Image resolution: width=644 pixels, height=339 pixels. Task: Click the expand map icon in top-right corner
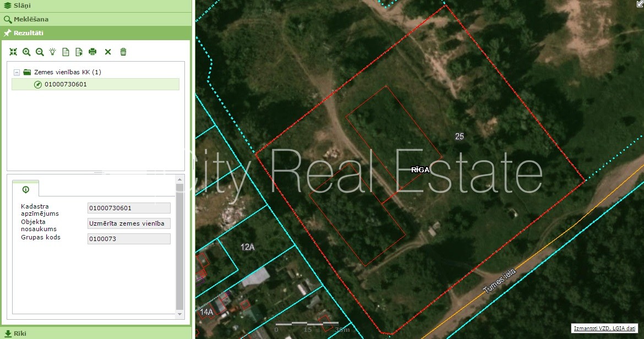(640, 4)
